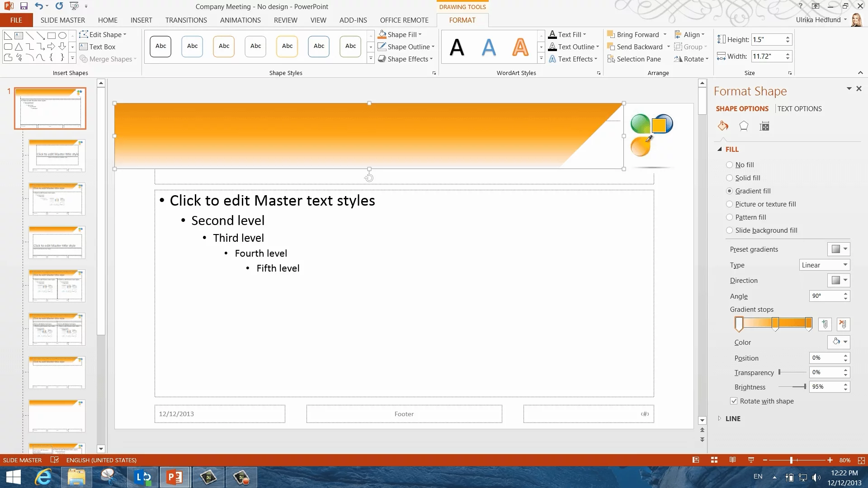This screenshot has width=868, height=488.
Task: Expand the LINE section
Action: point(732,419)
